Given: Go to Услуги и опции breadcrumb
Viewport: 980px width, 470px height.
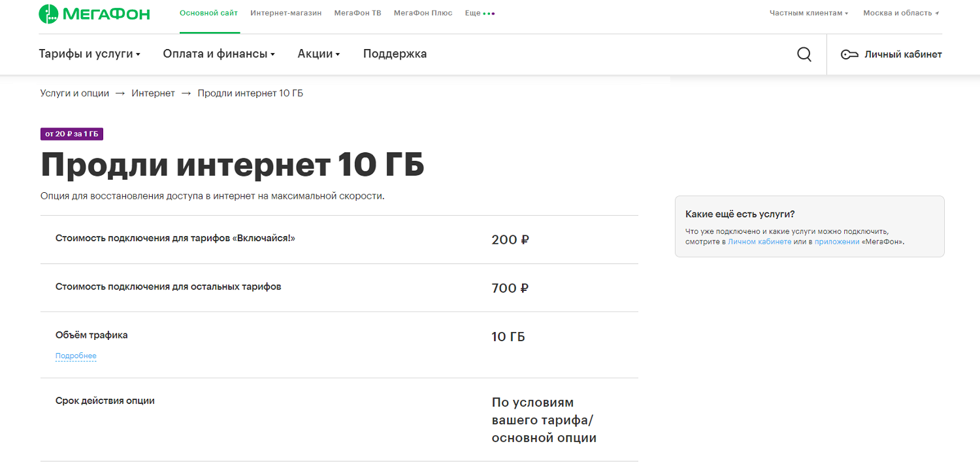Looking at the screenshot, I should (x=74, y=93).
